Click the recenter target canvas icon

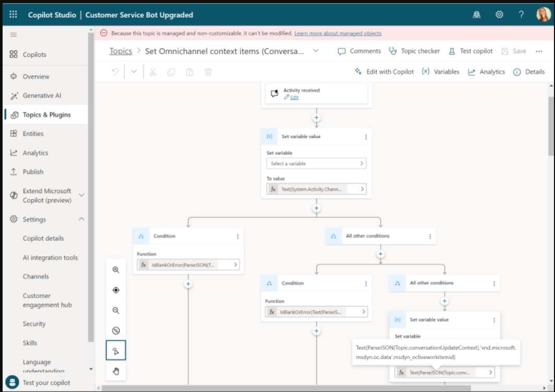116,290
